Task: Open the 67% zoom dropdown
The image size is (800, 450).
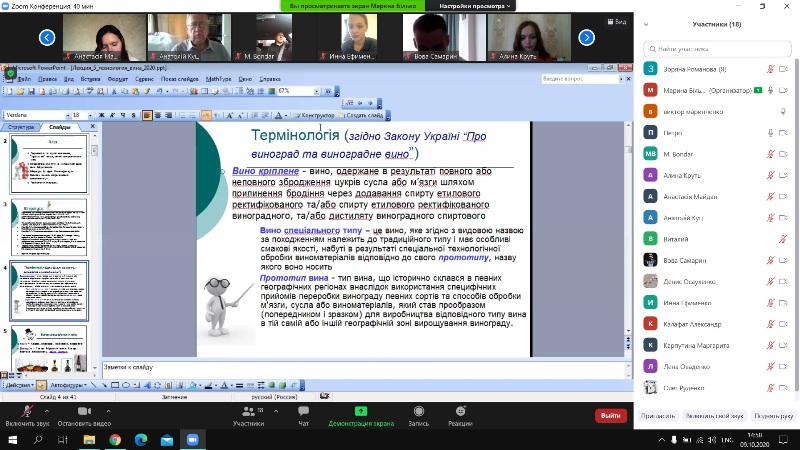Action: 316,91
